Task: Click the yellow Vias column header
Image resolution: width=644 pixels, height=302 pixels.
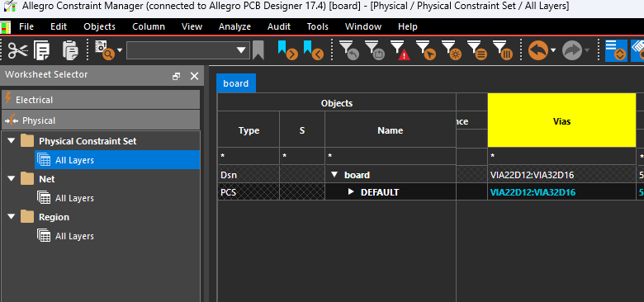Action: (561, 120)
